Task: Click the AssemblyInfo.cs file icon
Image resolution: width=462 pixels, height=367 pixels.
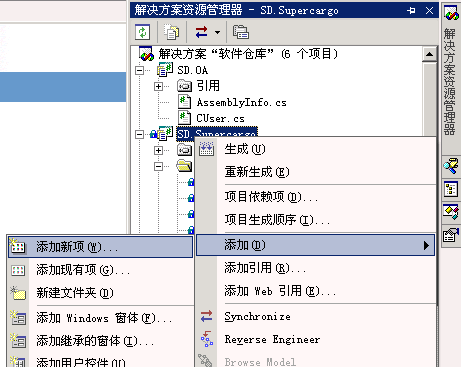Action: (184, 102)
